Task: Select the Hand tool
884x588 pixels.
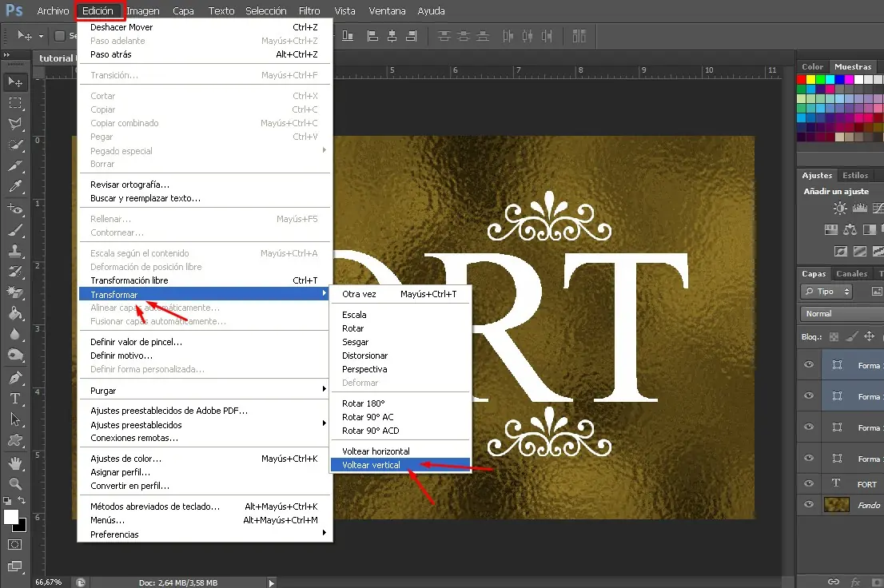Action: pos(15,463)
